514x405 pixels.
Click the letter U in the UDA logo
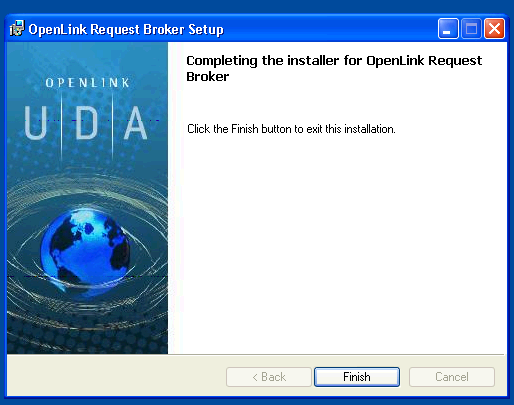(x=35, y=123)
